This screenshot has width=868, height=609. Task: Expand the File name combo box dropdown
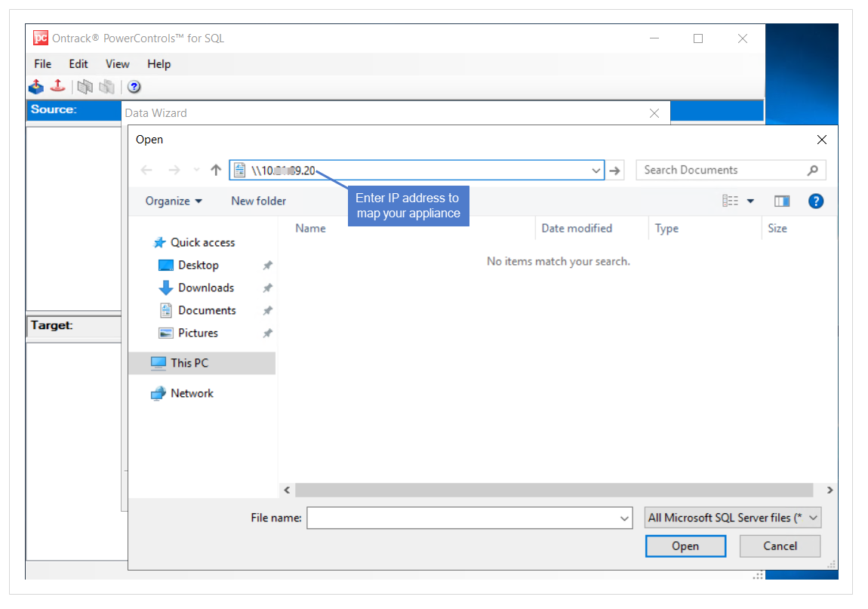[624, 518]
